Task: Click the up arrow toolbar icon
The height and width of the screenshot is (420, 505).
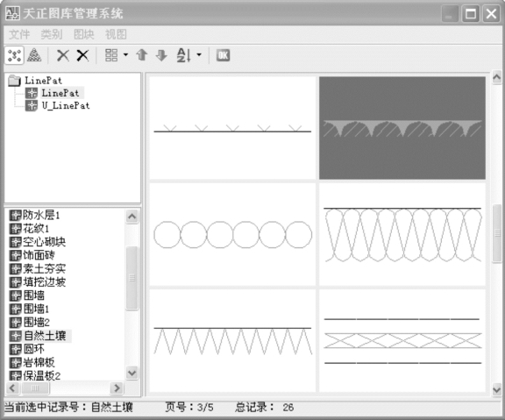Action: [x=142, y=55]
